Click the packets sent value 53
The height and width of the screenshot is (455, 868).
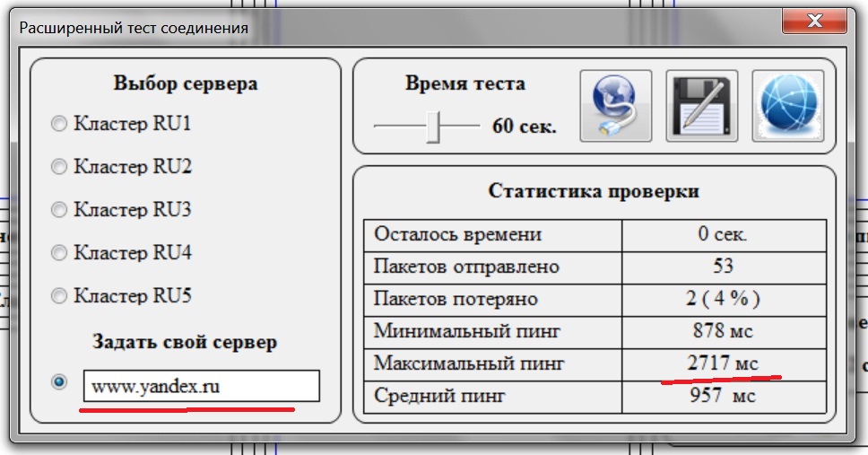[x=723, y=267]
